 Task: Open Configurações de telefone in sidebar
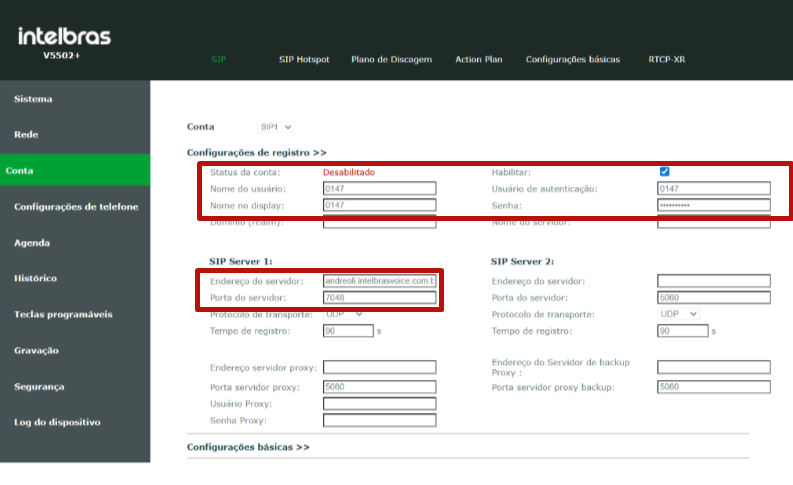click(x=75, y=206)
